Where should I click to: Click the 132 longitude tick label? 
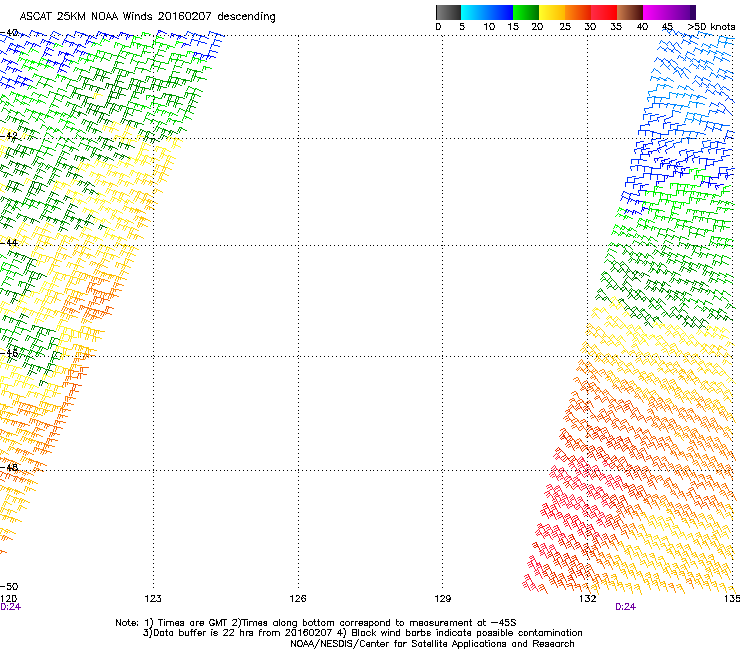(x=588, y=598)
